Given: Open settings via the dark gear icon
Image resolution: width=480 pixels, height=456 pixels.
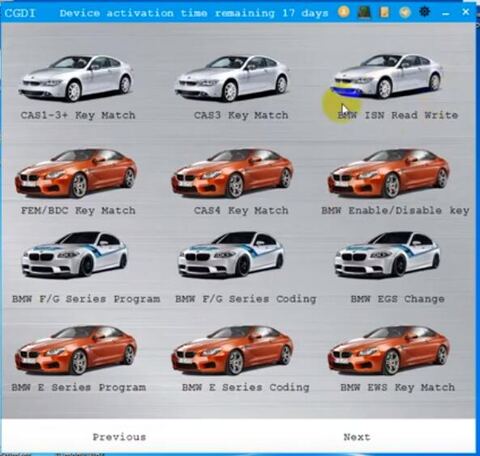Looking at the screenshot, I should click(424, 12).
